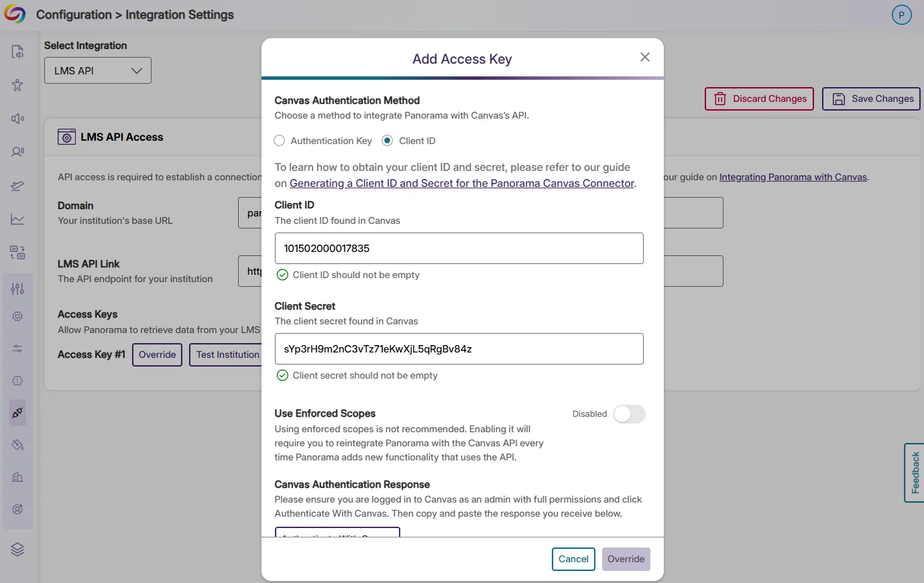The width and height of the screenshot is (924, 583).
Task: Click the line chart analytics icon
Action: [x=17, y=219]
